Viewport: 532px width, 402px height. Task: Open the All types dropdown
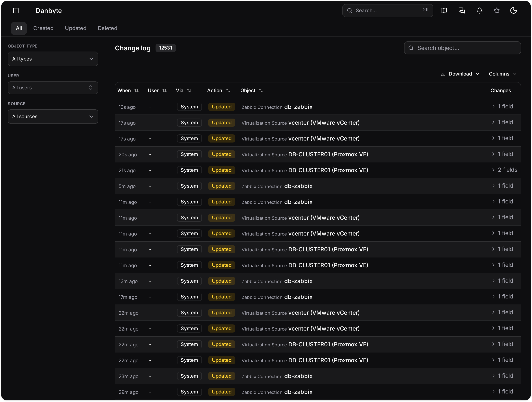click(x=53, y=59)
